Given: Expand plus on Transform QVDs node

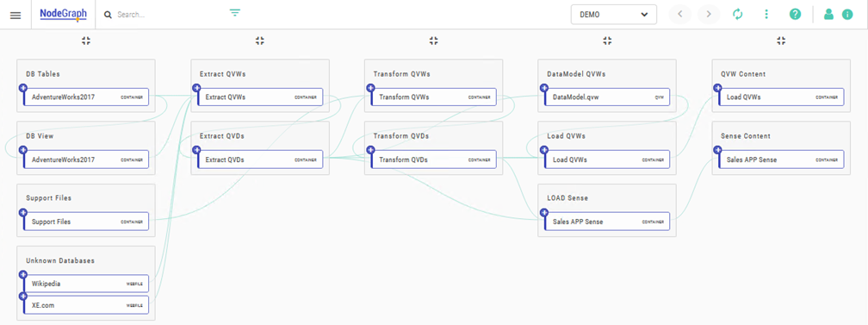Looking at the screenshot, I should tap(370, 150).
